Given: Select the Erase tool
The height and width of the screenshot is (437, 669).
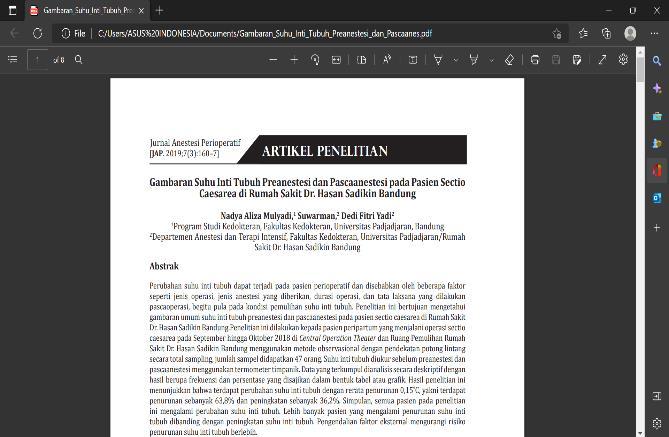Looking at the screenshot, I should (509, 60).
